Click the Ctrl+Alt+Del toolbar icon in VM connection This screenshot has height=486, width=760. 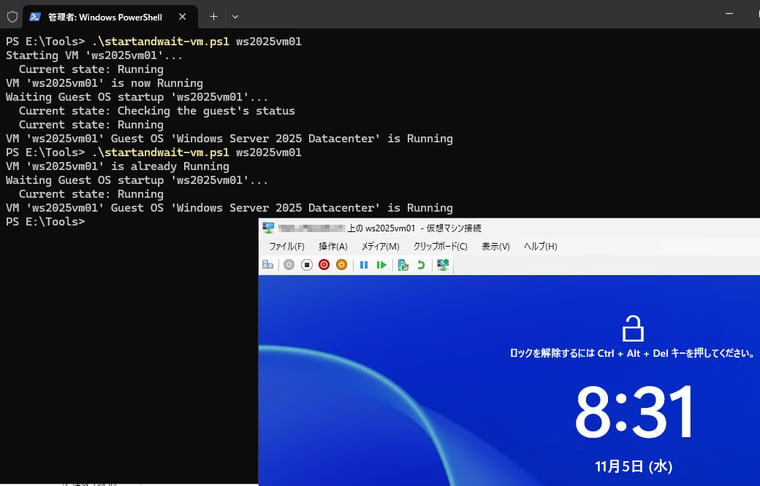click(x=268, y=265)
